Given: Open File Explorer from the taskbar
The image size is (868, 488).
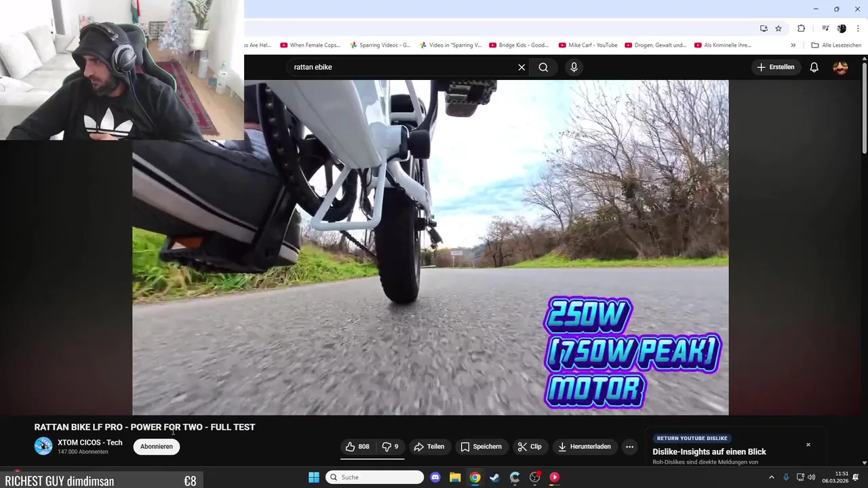Looking at the screenshot, I should pyautogui.click(x=455, y=477).
